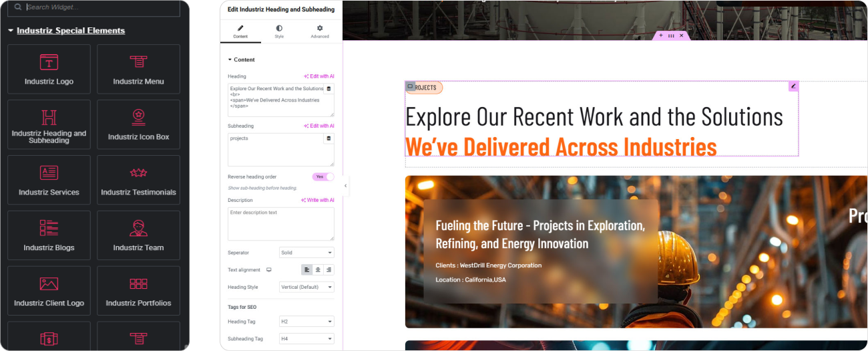Click the widget handle icon beside PROJECTS badge
This screenshot has width=868, height=351.
(410, 86)
